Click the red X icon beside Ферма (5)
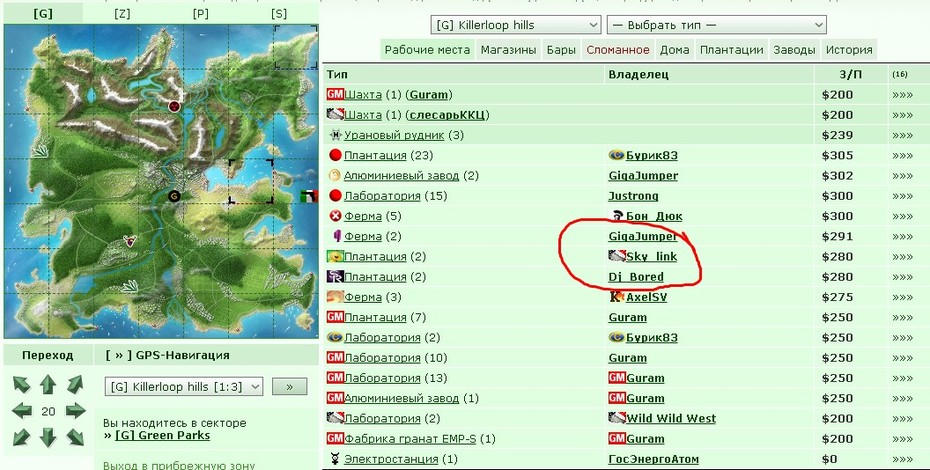The image size is (930, 470). pos(336,216)
